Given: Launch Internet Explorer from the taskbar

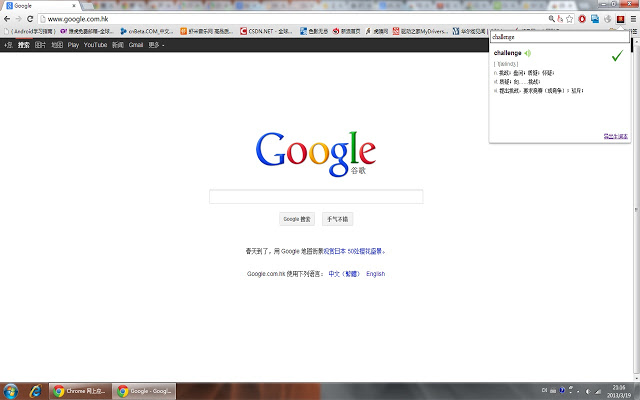Looking at the screenshot, I should (36, 391).
